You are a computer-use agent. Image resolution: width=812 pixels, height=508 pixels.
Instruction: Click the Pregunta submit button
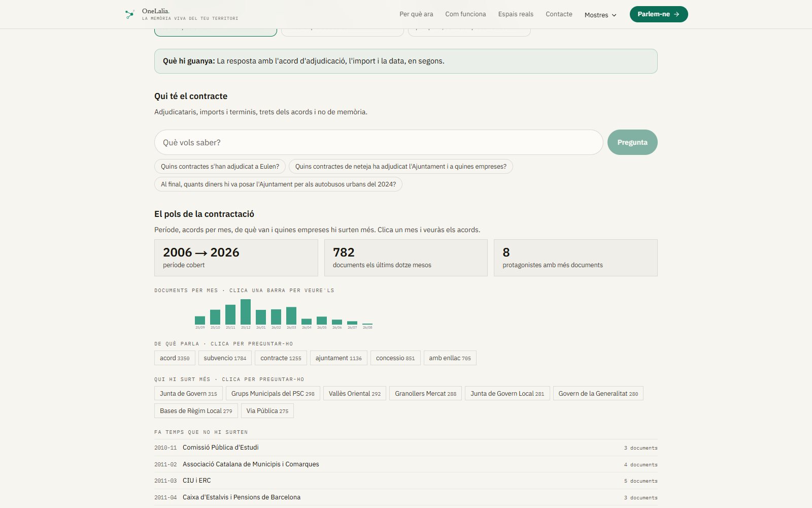point(632,142)
